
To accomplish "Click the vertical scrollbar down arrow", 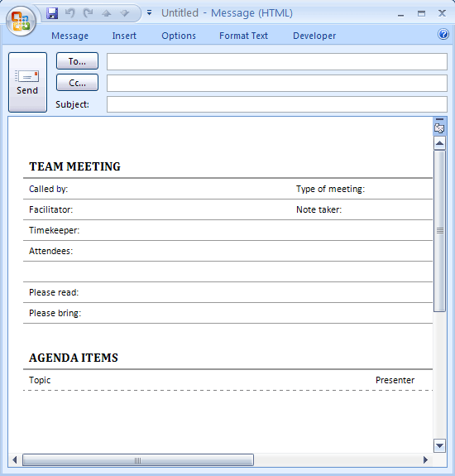I will click(439, 446).
